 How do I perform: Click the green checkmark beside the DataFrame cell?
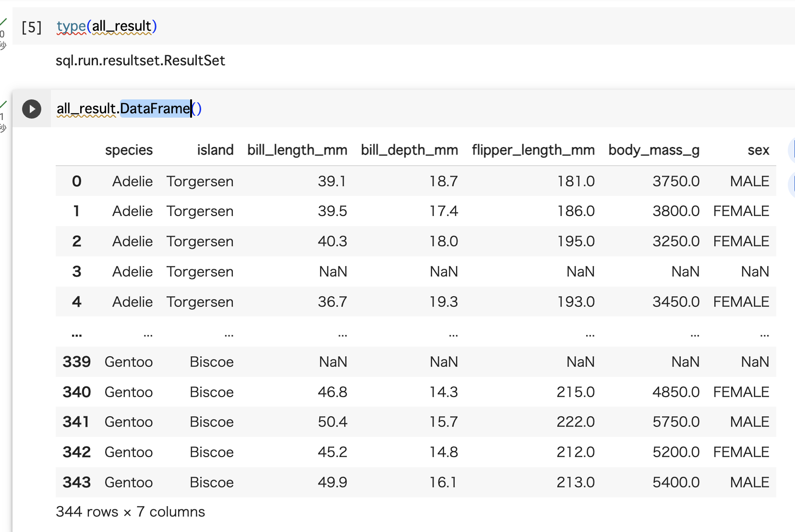tap(4, 102)
